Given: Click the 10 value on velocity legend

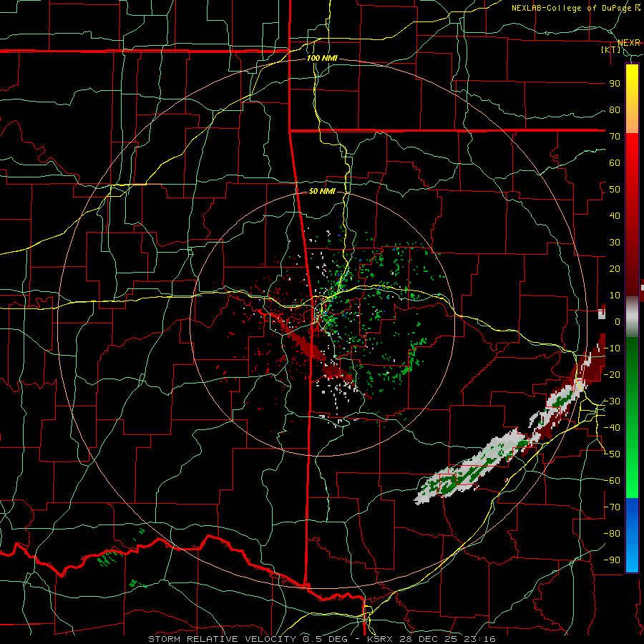Looking at the screenshot, I should [615, 296].
